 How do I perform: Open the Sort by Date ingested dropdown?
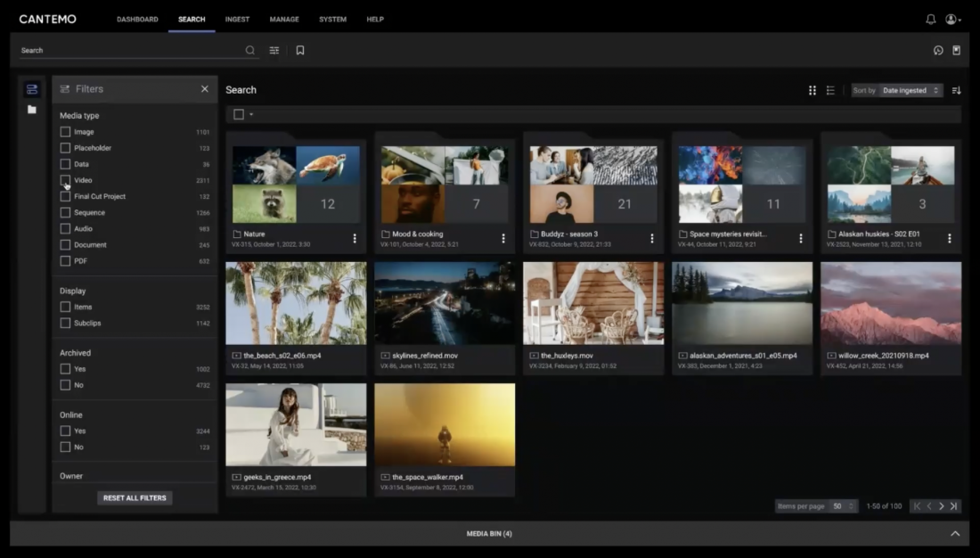911,90
